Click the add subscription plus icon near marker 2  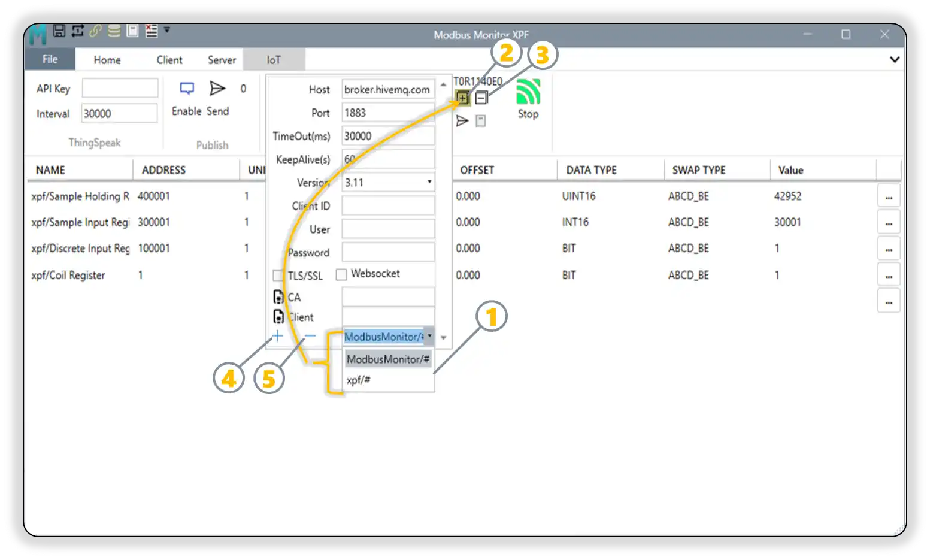click(463, 97)
